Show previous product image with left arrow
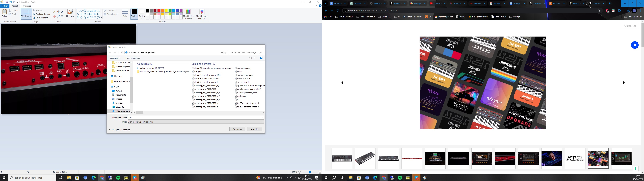 tap(342, 83)
